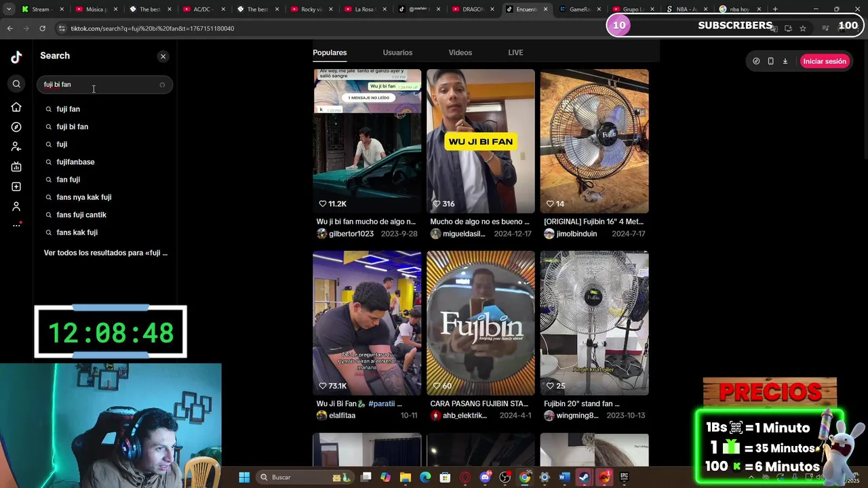Select the suggestion "fan fuji"
The width and height of the screenshot is (868, 488).
point(68,180)
